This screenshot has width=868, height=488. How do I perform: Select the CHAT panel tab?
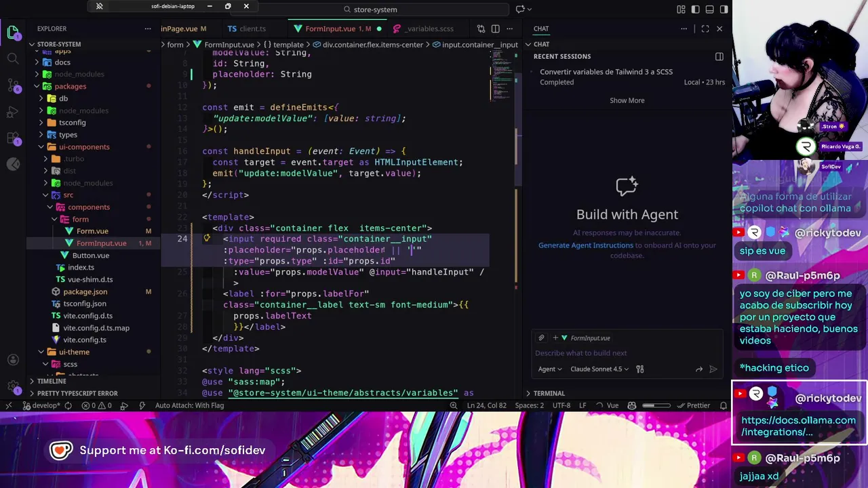pyautogui.click(x=541, y=28)
